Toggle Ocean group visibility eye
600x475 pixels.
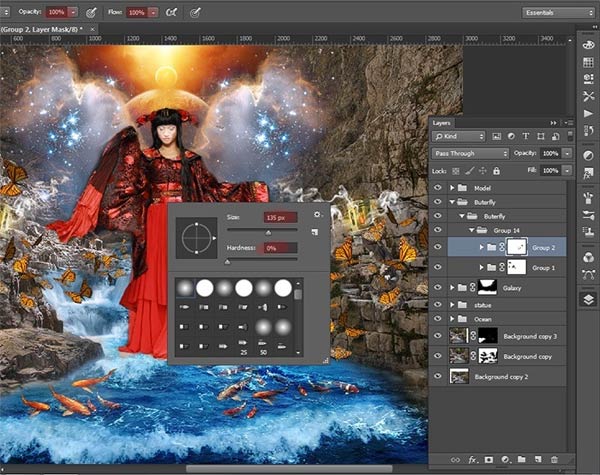437,318
